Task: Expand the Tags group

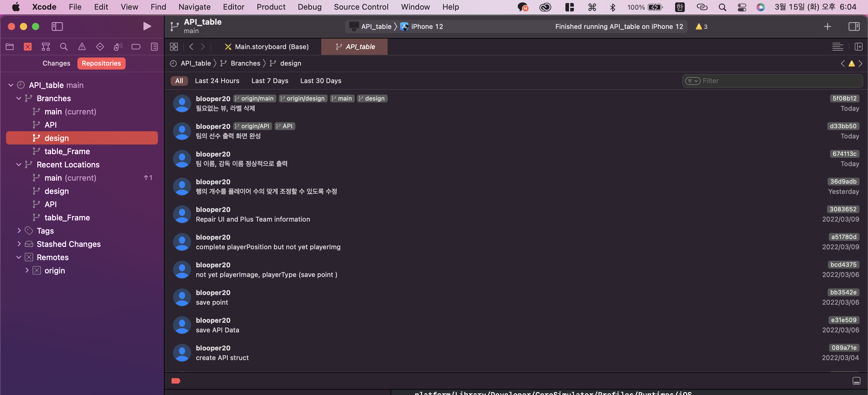Action: (19, 231)
